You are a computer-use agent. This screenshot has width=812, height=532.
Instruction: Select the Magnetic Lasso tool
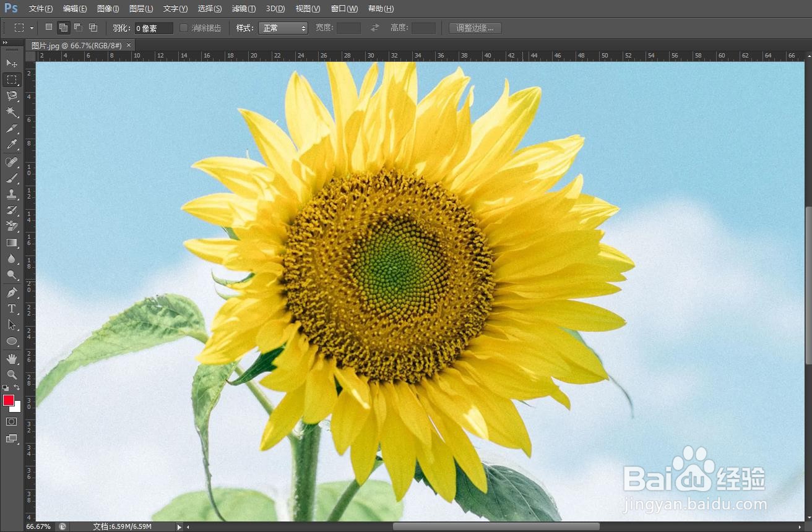pyautogui.click(x=12, y=96)
